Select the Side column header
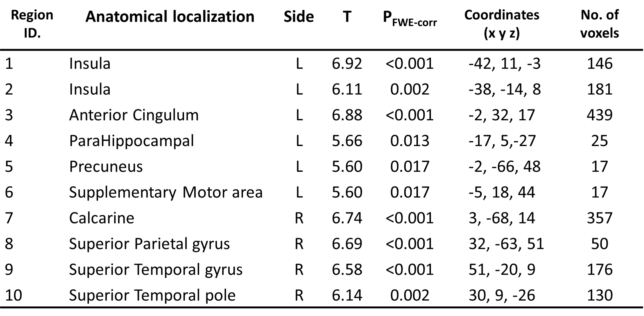Image resolution: width=644 pixels, height=316 pixels. (299, 17)
